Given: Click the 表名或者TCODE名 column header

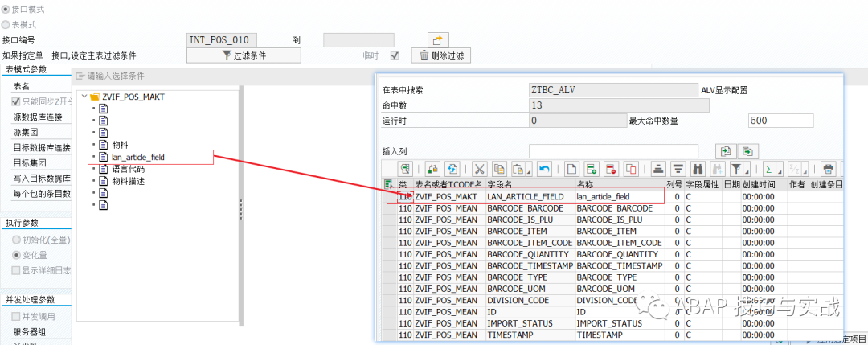Looking at the screenshot, I should pyautogui.click(x=449, y=184).
